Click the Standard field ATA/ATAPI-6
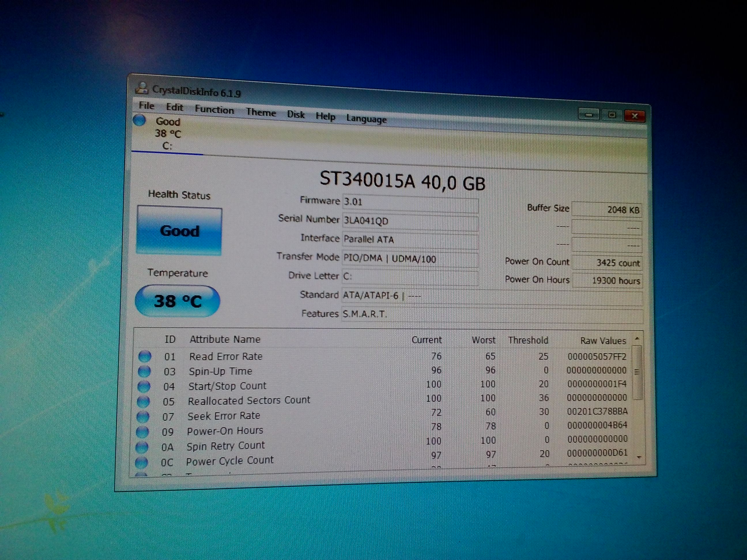Image resolution: width=747 pixels, height=560 pixels. tap(492, 297)
